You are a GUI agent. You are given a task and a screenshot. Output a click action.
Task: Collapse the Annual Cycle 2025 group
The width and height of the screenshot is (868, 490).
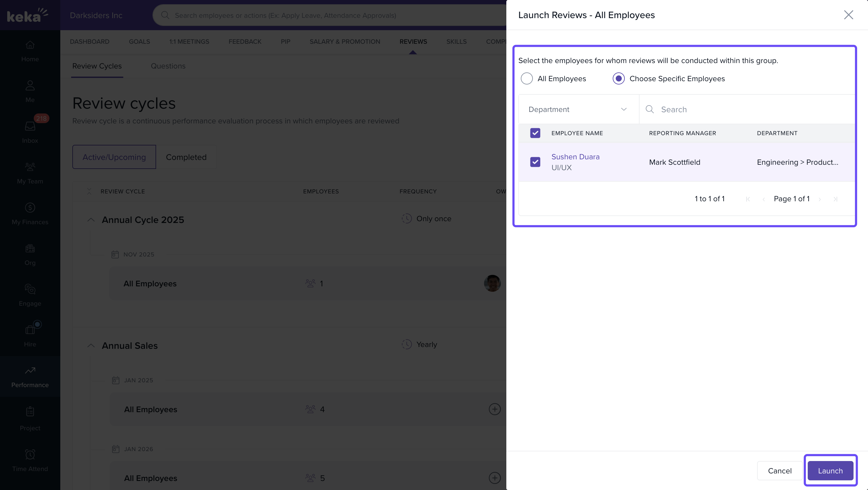pyautogui.click(x=91, y=220)
